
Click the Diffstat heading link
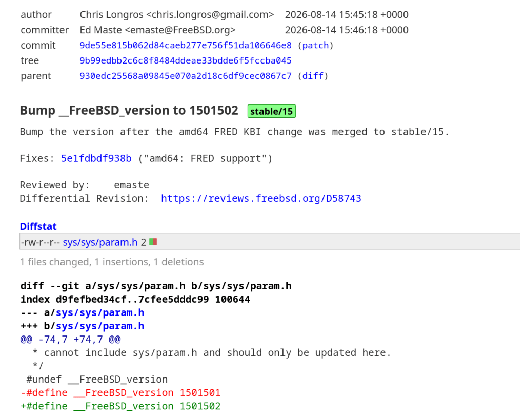click(38, 226)
